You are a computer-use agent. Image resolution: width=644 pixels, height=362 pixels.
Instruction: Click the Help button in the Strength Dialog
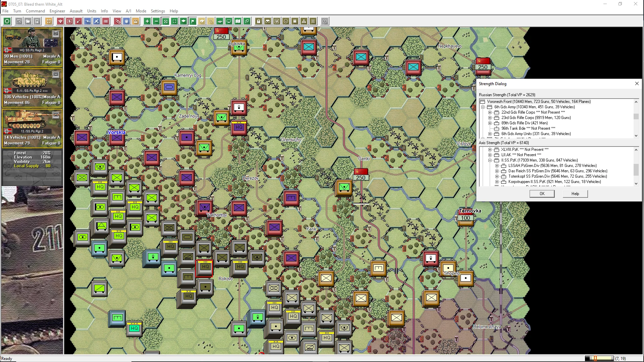575,194
